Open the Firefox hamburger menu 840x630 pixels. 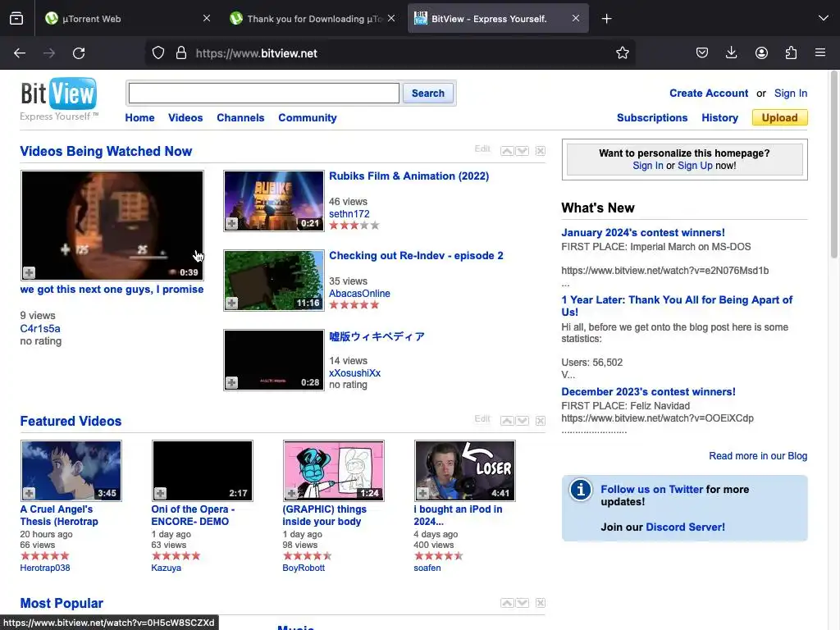pyautogui.click(x=820, y=53)
